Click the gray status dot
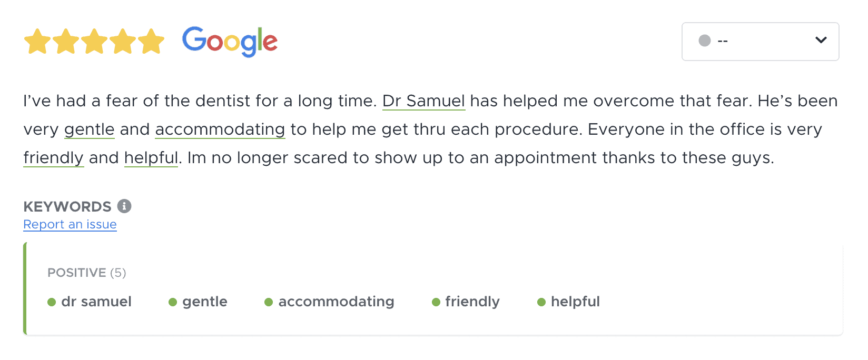This screenshot has height=360, width=868. [705, 41]
